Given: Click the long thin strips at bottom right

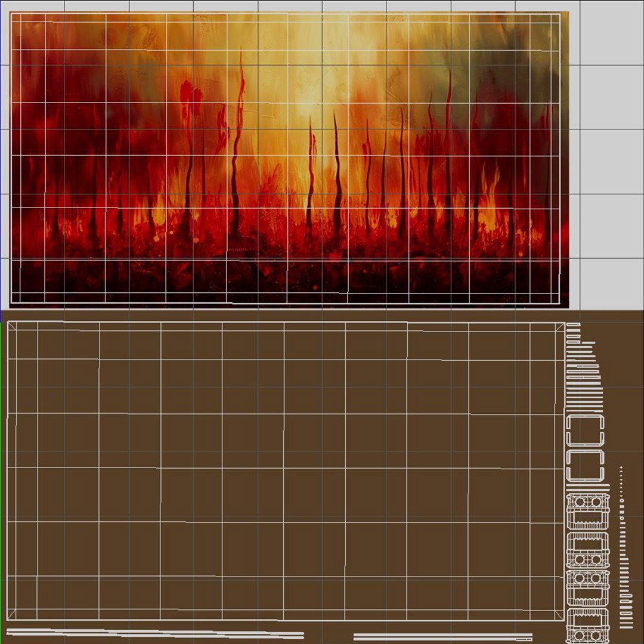Looking at the screenshot, I should (442, 637).
